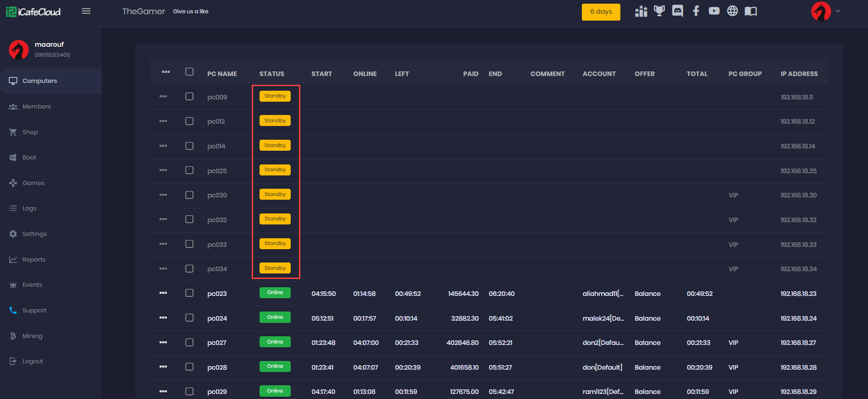Click the Standby status badge for pc030

275,195
